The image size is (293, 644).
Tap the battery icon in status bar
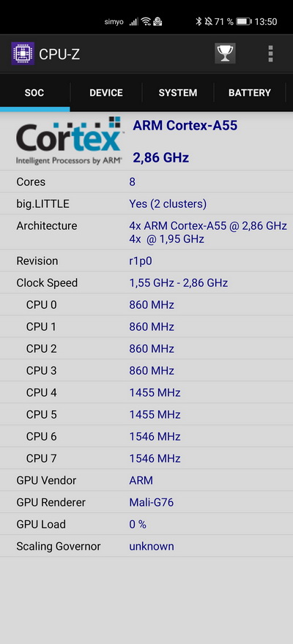pyautogui.click(x=244, y=21)
